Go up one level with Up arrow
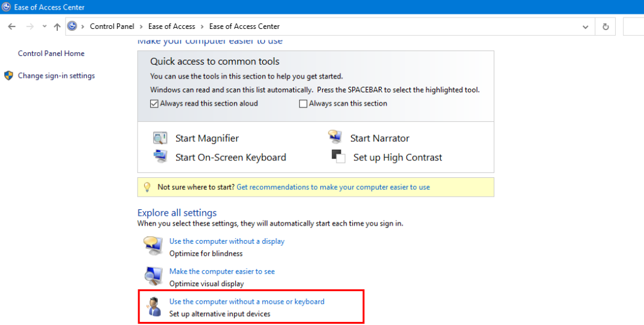644x325 pixels. point(57,26)
